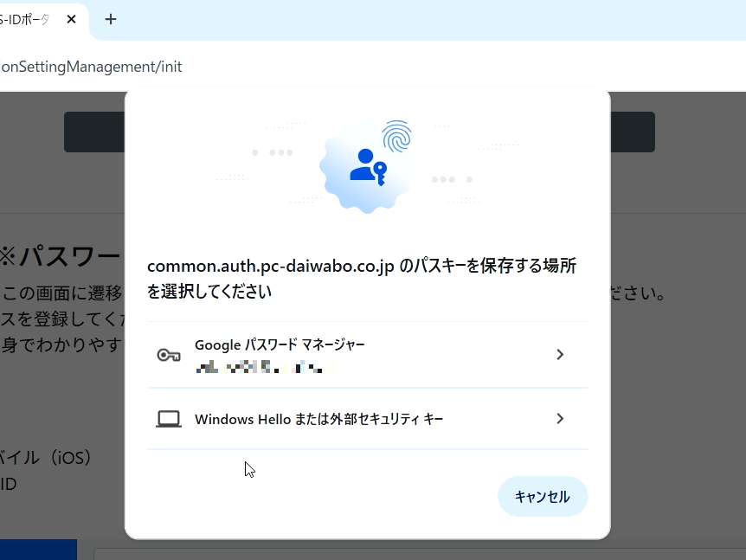Screen dimensions: 746x560
Task: Click the fingerprint icon in the passkey illustration
Action: 396,136
